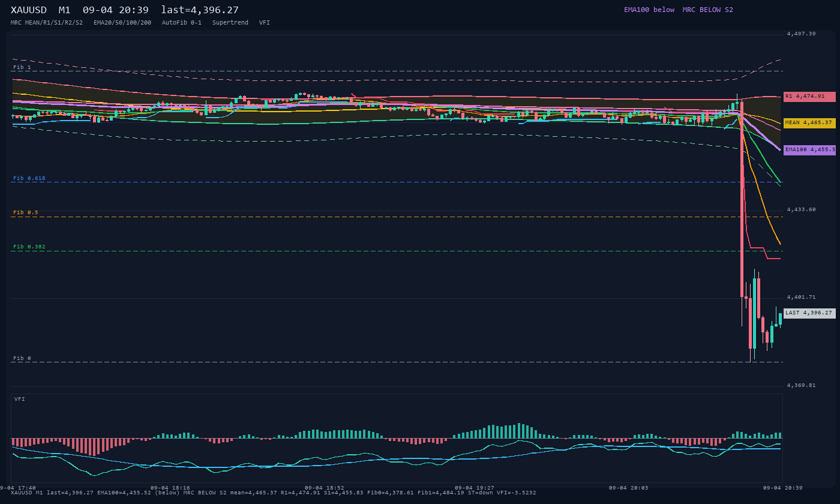Click the VFI entry in the top legend
The width and height of the screenshot is (840, 504).
265,23
